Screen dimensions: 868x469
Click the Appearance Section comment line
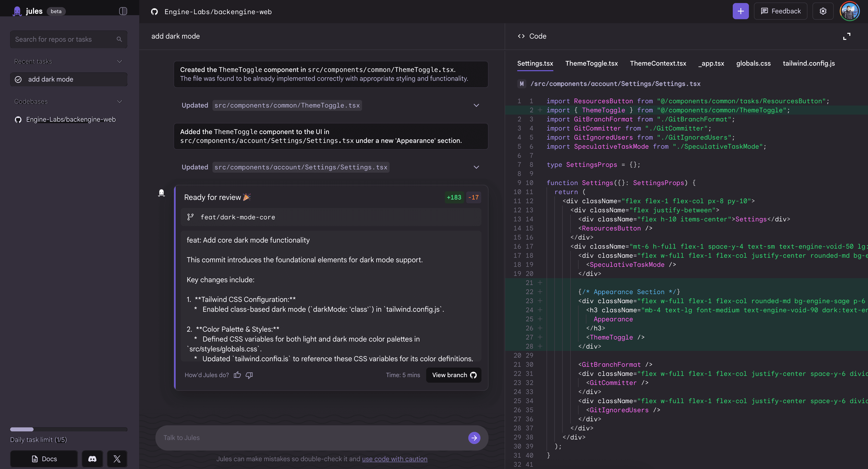coord(629,292)
